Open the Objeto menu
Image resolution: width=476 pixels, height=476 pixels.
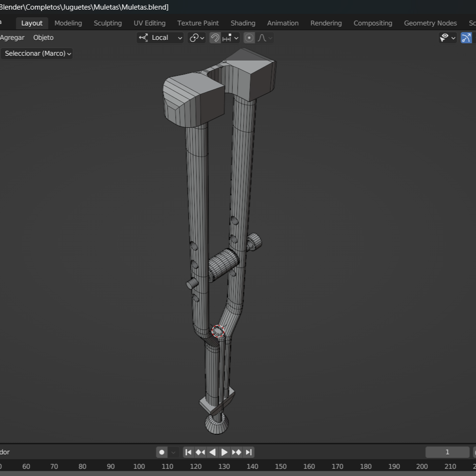[43, 37]
